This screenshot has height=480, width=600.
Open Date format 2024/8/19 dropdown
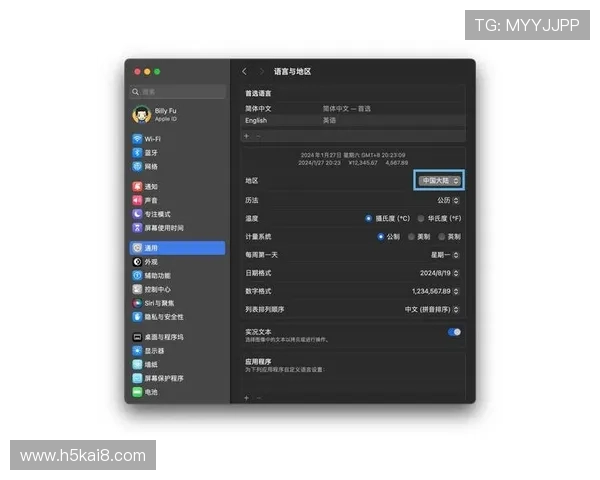(x=439, y=273)
